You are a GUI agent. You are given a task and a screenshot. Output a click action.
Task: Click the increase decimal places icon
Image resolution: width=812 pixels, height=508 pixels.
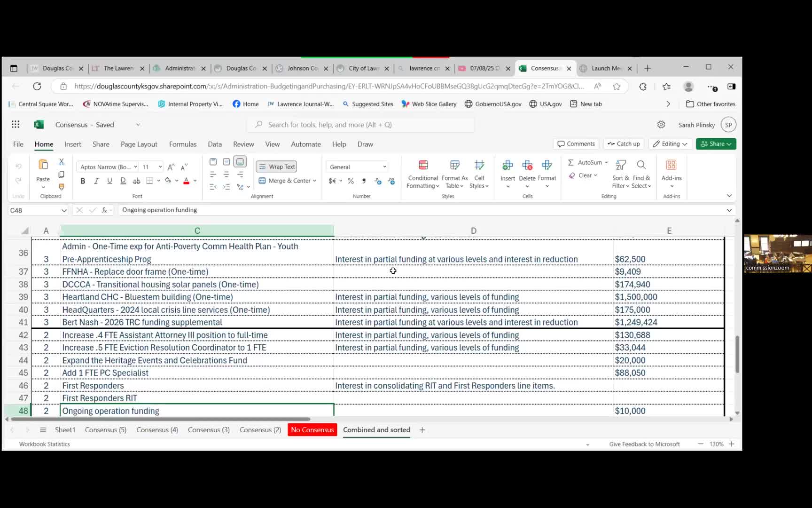[x=378, y=181]
